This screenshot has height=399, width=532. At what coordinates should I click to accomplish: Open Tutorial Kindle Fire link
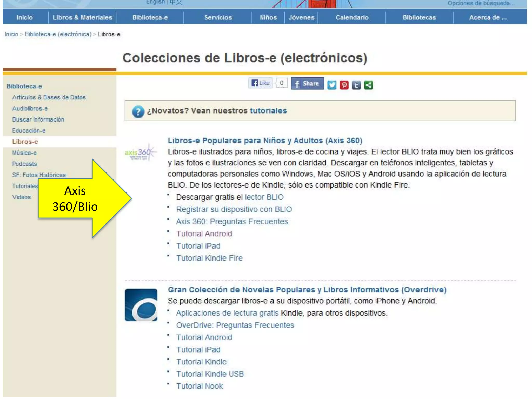click(x=209, y=258)
